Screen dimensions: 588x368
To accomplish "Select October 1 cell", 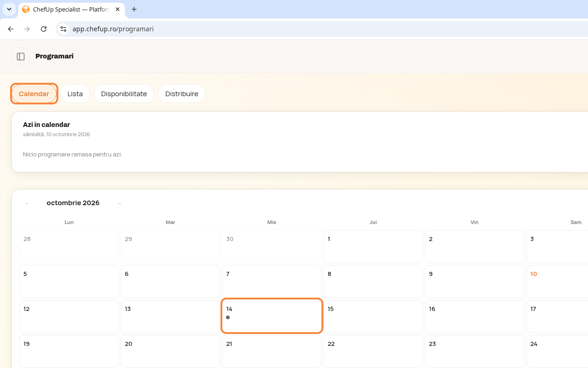I will tap(373, 246).
